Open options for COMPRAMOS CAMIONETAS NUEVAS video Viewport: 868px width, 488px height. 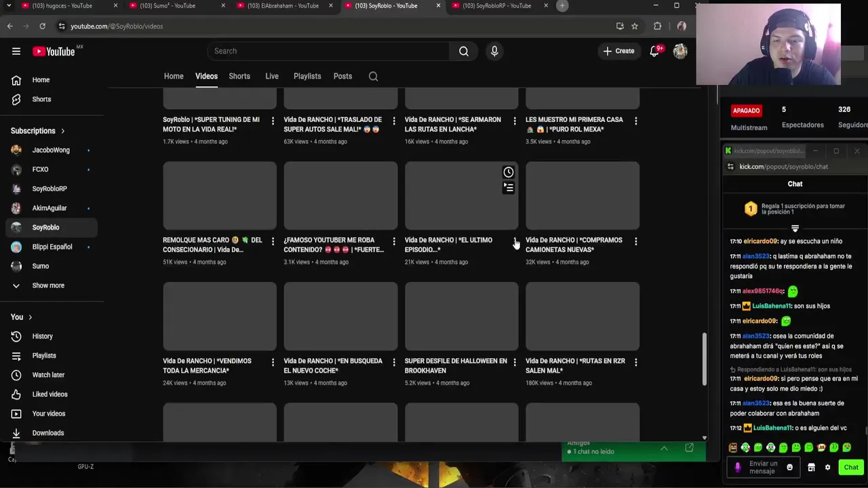pos(635,241)
